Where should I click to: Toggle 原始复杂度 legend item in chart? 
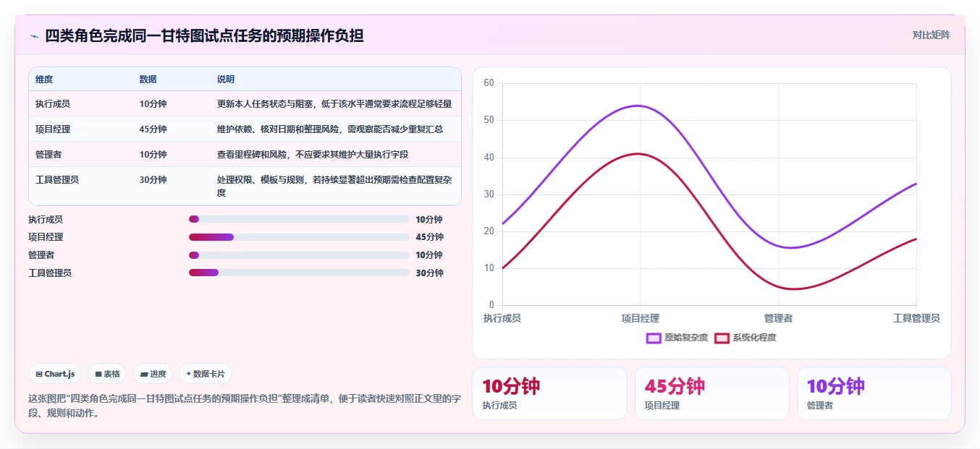677,338
